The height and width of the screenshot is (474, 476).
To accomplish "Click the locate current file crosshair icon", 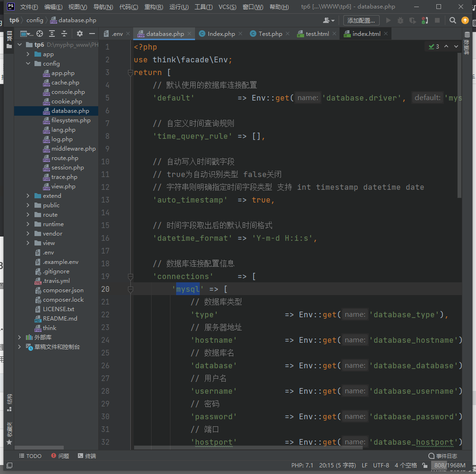I will tap(40, 34).
